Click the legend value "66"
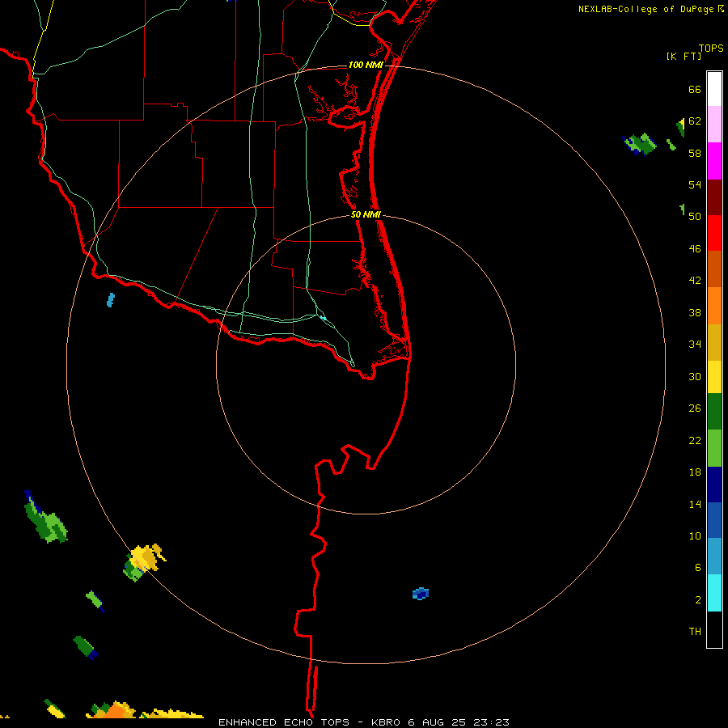The height and width of the screenshot is (728, 728). tap(695, 89)
